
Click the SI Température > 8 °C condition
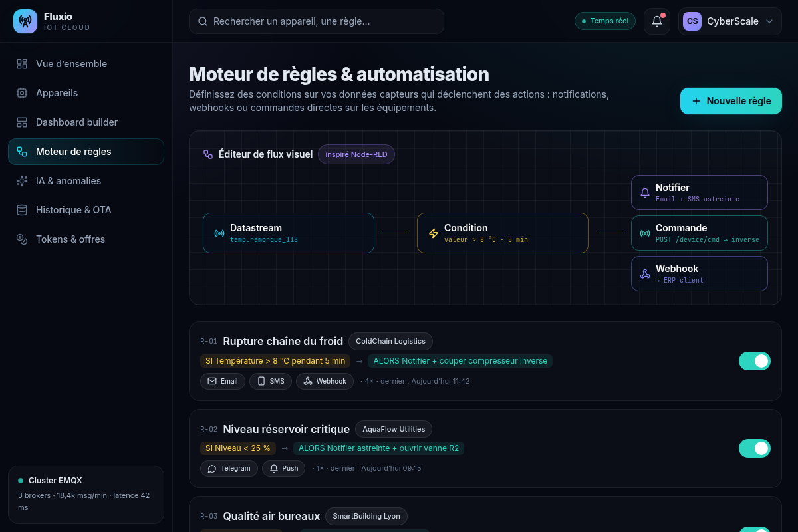pos(275,361)
